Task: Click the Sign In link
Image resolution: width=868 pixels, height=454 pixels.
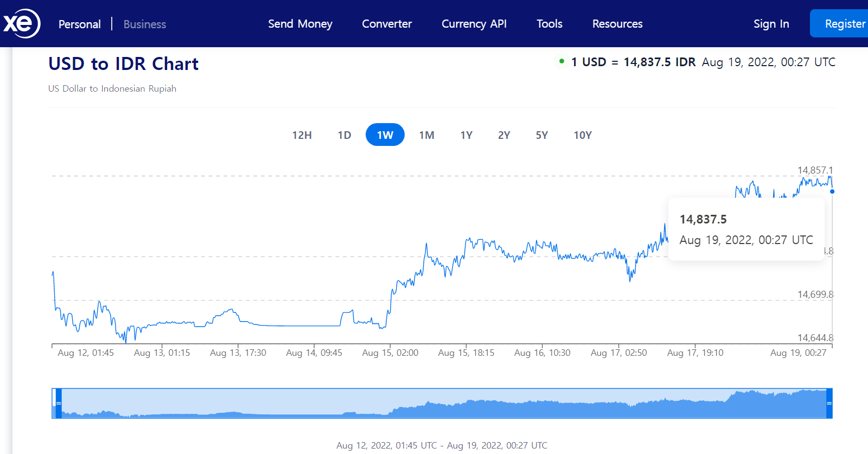Action: (x=771, y=24)
